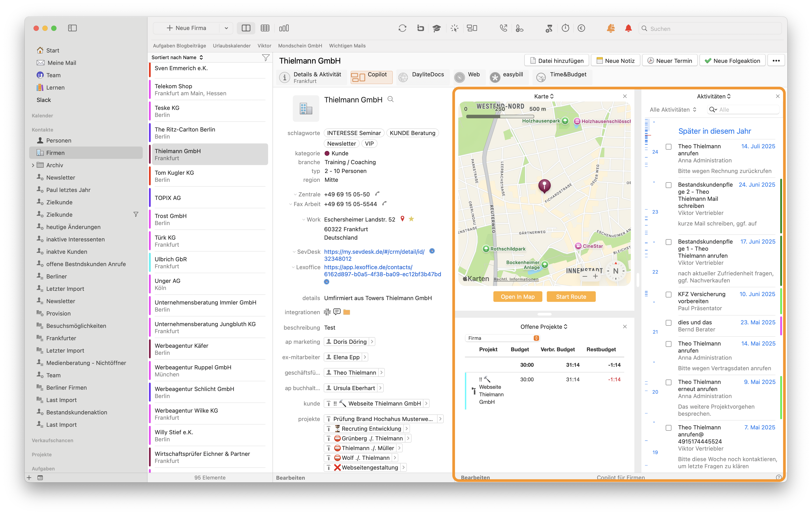Viewport: 812px width, 515px height.
Task: Open the SevDesk CRM detail link
Action: pyautogui.click(x=374, y=255)
